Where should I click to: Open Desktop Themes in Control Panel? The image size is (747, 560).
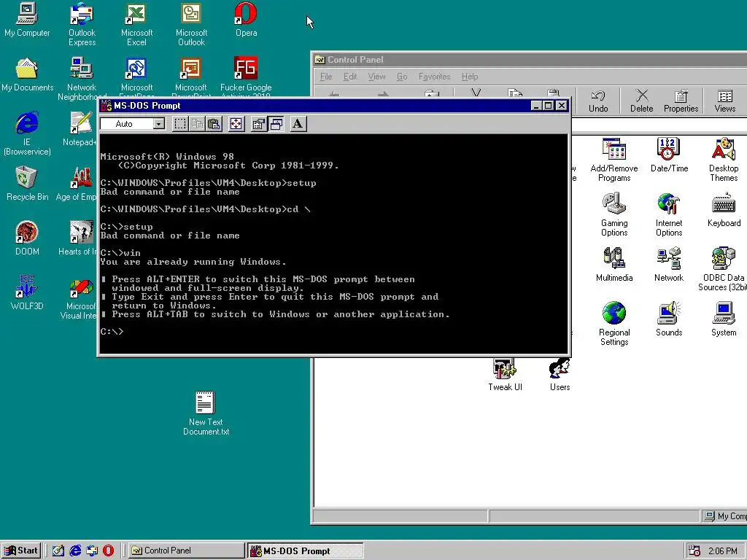click(723, 160)
